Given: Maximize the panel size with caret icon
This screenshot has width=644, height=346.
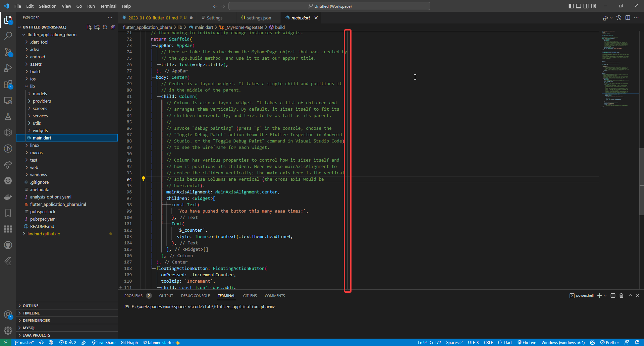Looking at the screenshot, I should point(630,295).
